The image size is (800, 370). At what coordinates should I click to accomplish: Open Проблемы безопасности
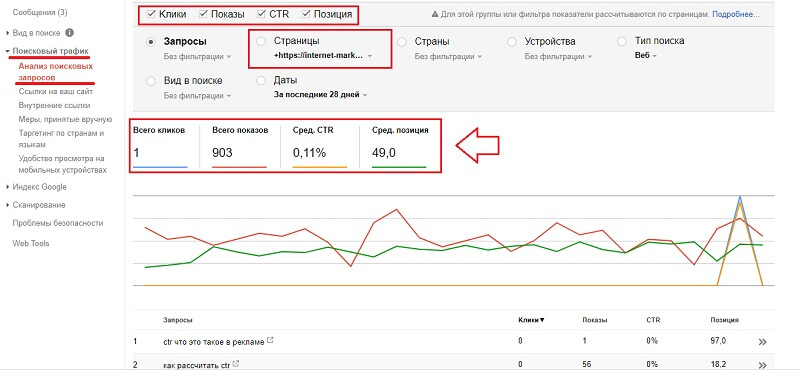coord(58,223)
